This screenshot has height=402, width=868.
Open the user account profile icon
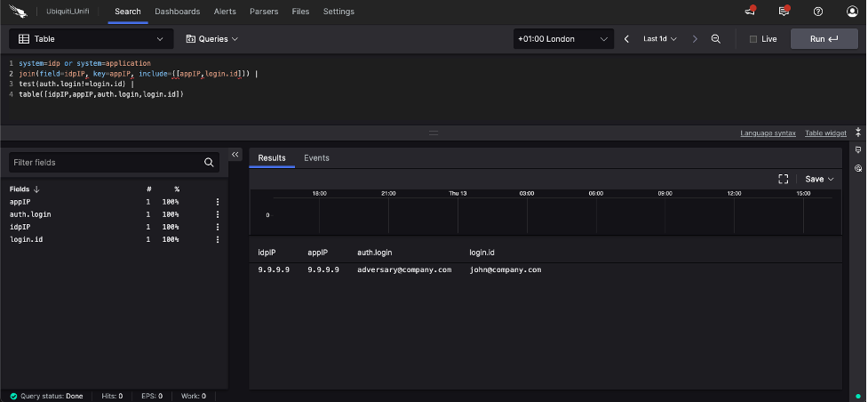[x=852, y=12]
